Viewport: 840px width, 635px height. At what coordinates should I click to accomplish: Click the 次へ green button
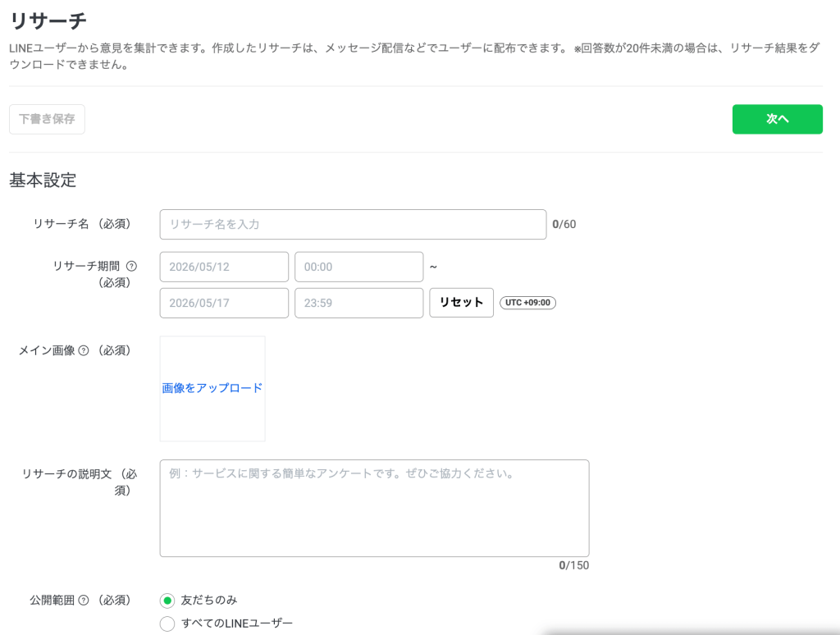(x=778, y=119)
